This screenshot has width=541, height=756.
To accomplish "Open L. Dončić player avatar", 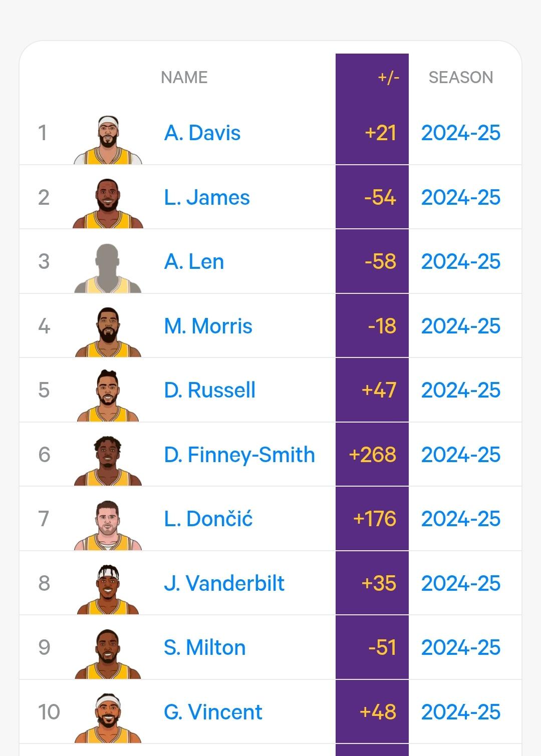I will (x=108, y=525).
